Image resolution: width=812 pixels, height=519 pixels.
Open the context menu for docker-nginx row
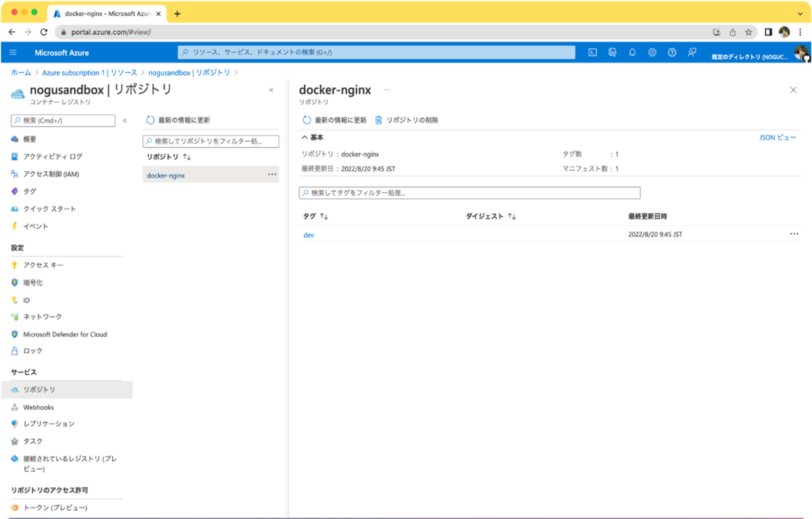(272, 175)
